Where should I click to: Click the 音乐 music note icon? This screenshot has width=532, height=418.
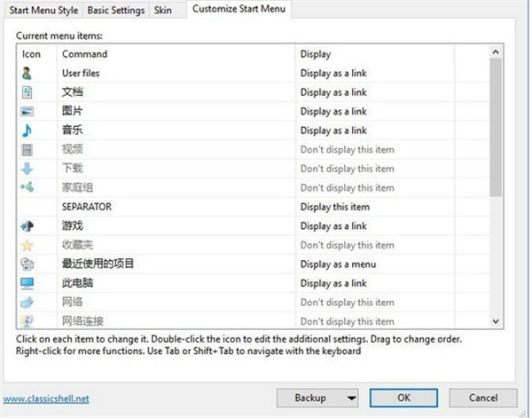27,130
